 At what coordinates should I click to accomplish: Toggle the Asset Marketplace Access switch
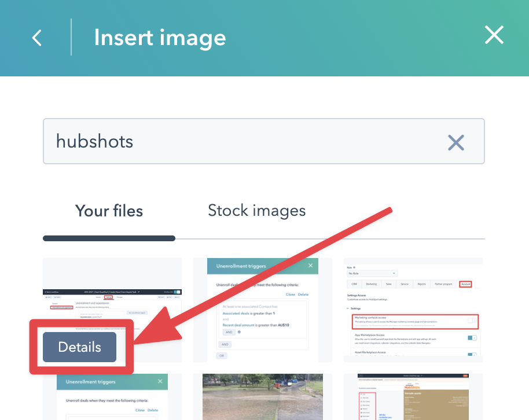point(472,356)
